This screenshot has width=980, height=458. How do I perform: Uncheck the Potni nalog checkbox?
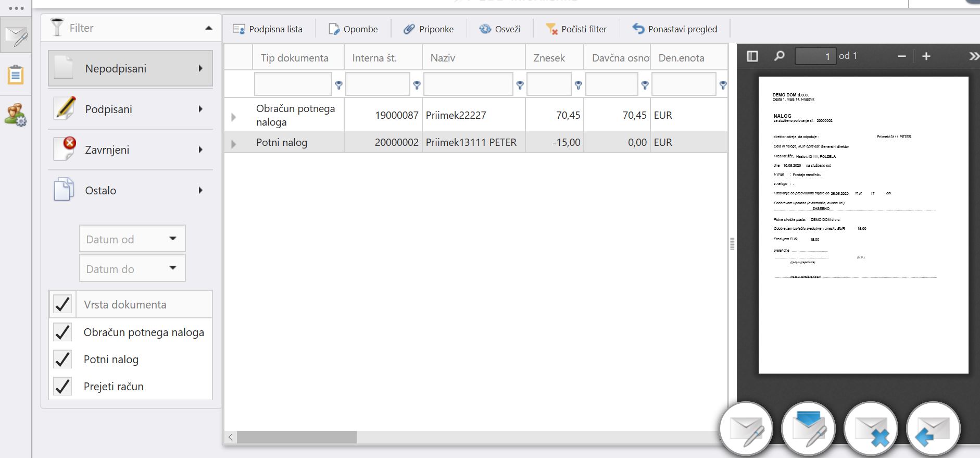tap(63, 359)
